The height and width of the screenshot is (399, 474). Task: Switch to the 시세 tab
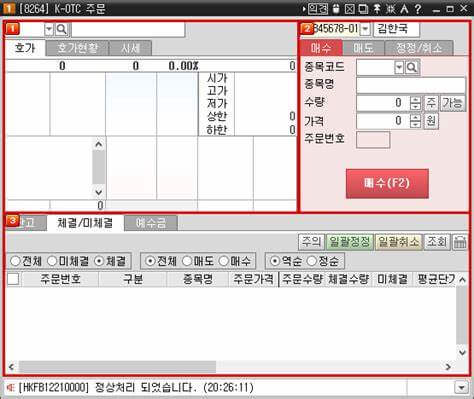point(130,48)
